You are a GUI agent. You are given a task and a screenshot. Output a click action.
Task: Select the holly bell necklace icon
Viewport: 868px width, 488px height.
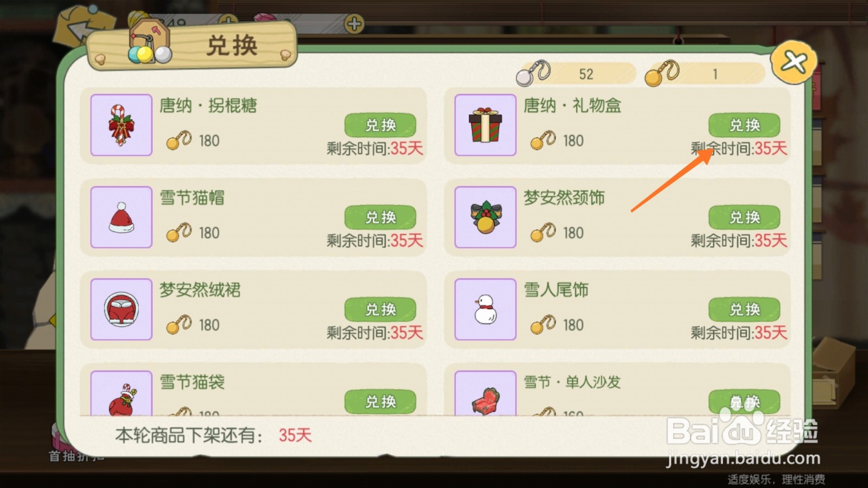[485, 217]
